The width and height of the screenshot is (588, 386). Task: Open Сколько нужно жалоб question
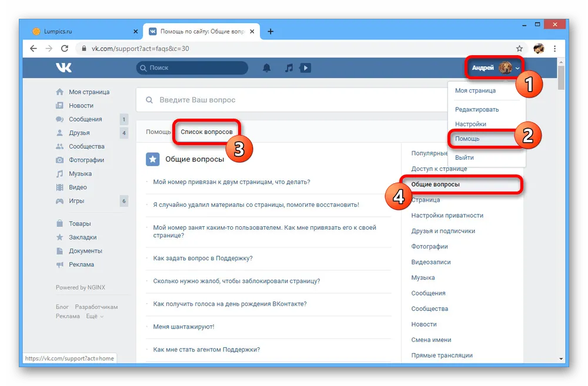236,281
